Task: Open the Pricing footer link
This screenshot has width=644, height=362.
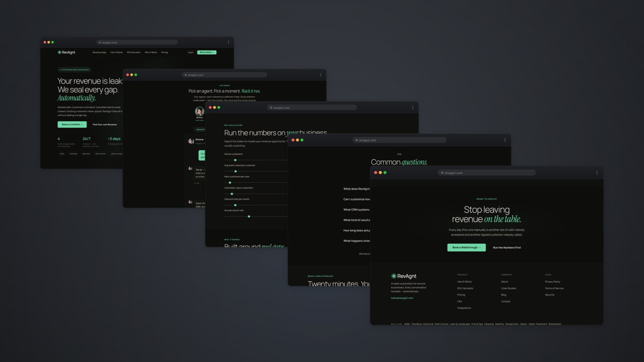Action: click(x=461, y=295)
